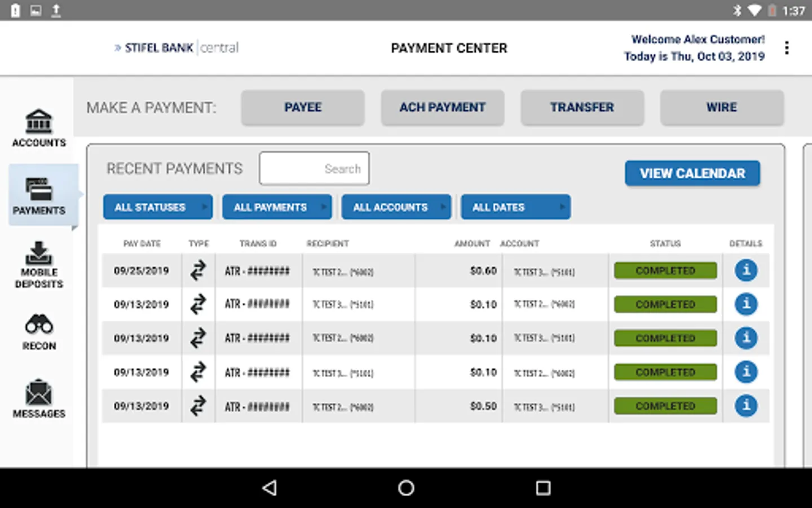Expand the All Accounts filter dropdown
The width and height of the screenshot is (812, 508).
tap(396, 207)
